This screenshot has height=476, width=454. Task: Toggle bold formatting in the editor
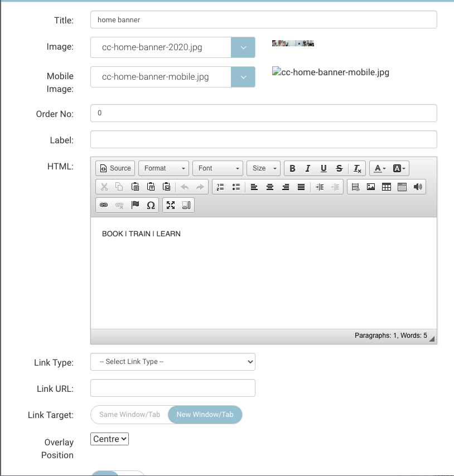292,168
